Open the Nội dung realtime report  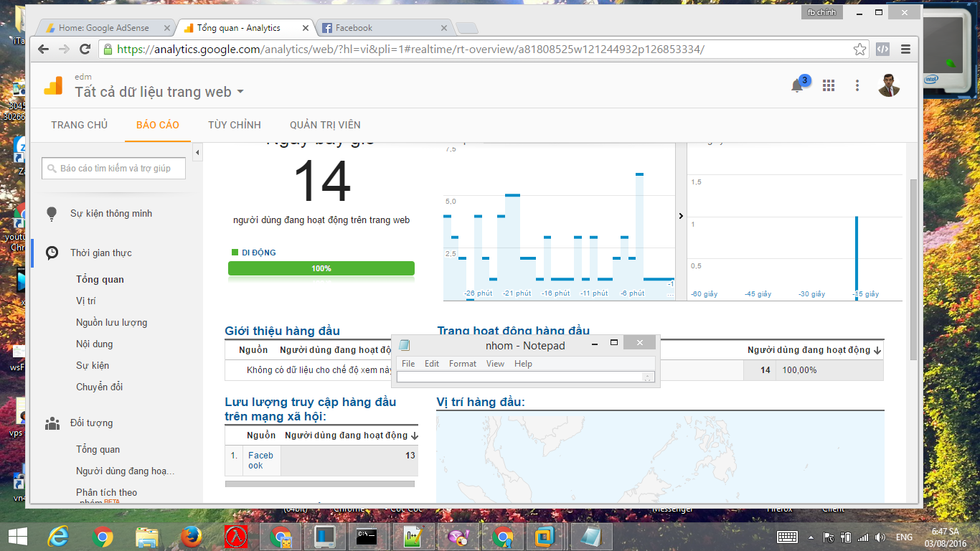tap(95, 344)
